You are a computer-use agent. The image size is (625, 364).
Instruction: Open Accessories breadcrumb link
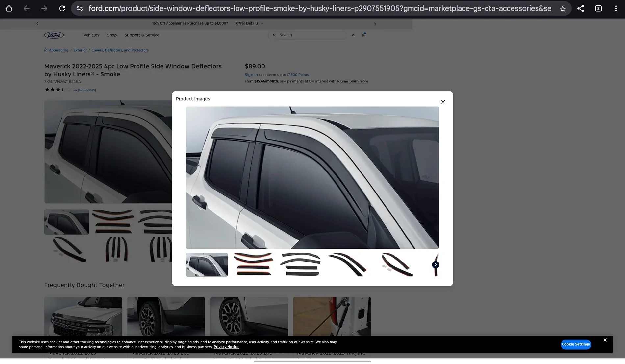[59, 50]
